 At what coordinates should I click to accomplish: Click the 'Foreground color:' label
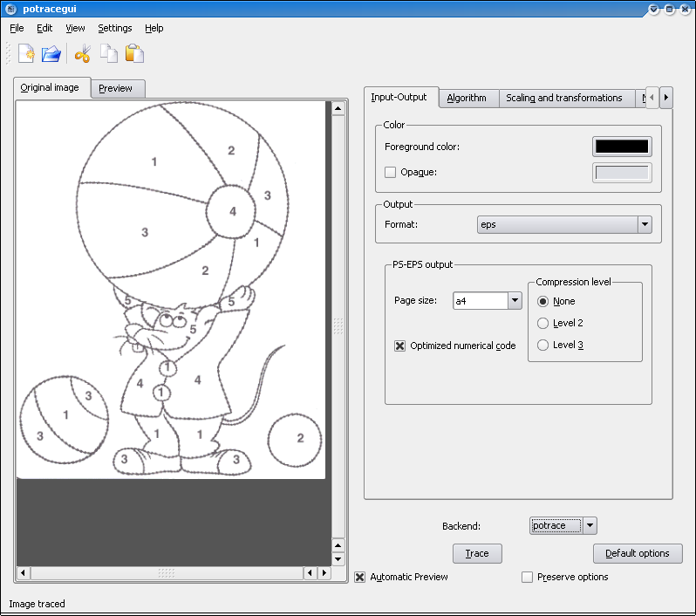coord(422,147)
